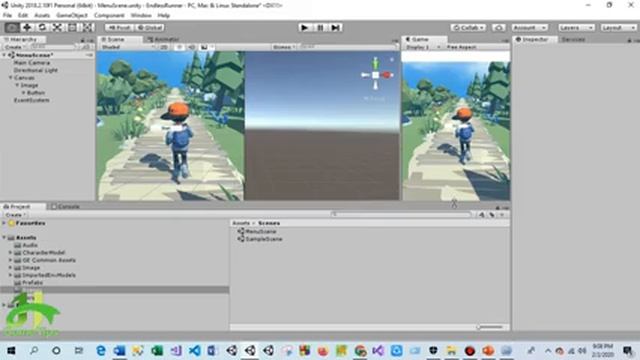Toggle Global/Local handle rotation

(x=150, y=28)
